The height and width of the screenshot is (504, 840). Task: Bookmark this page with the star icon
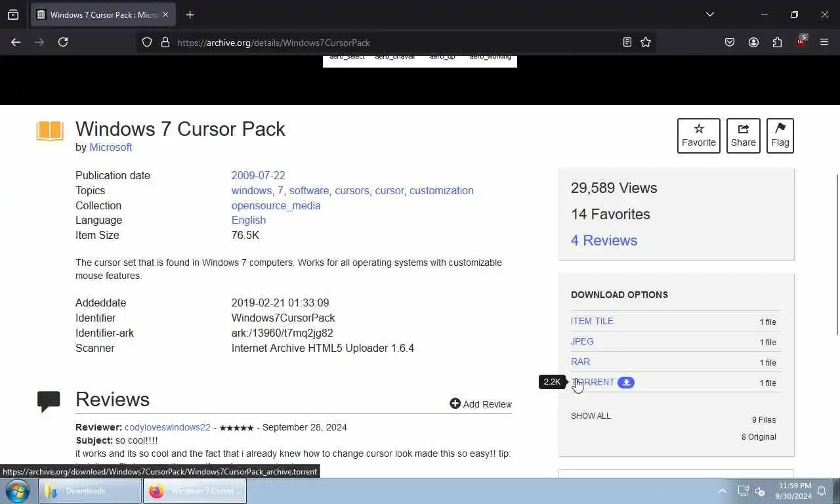click(646, 42)
